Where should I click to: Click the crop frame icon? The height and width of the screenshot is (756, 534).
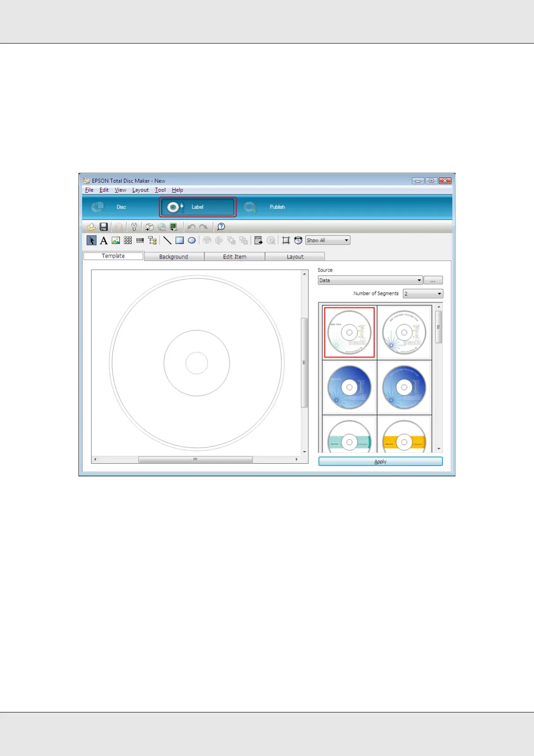286,240
